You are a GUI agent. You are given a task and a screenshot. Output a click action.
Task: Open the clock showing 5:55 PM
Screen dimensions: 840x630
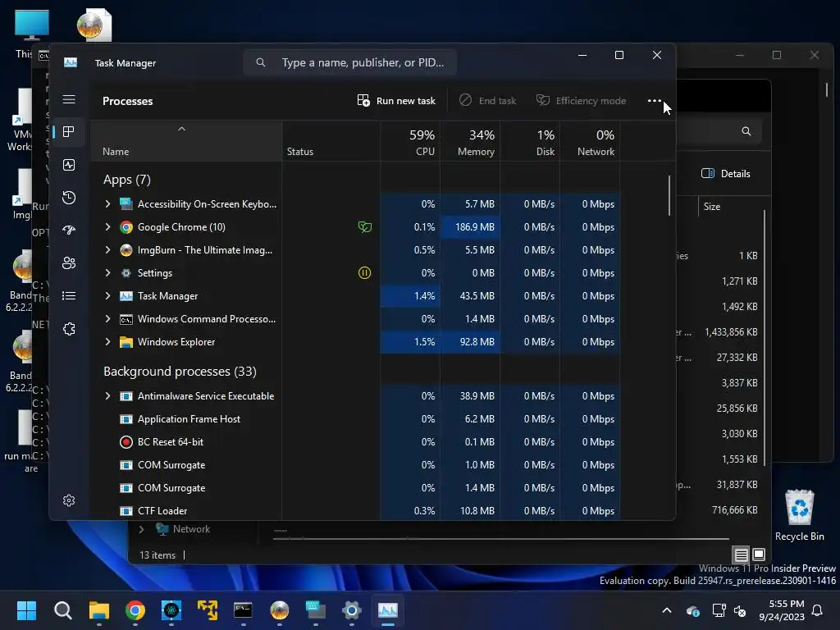[782, 610]
